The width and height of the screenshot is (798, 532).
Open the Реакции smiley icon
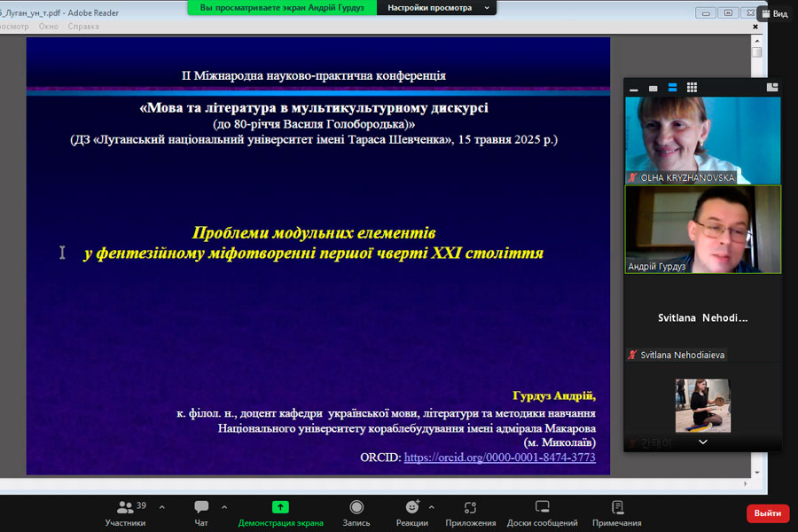[412, 506]
